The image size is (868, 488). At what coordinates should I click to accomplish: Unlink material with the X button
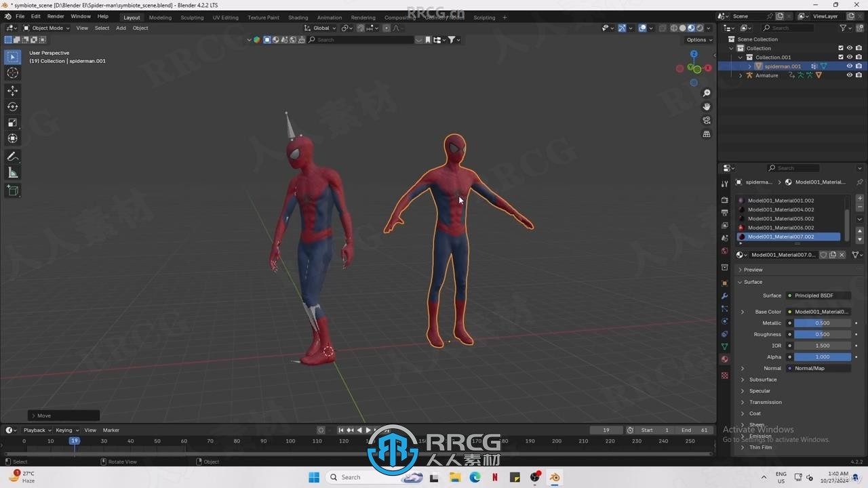(x=842, y=255)
